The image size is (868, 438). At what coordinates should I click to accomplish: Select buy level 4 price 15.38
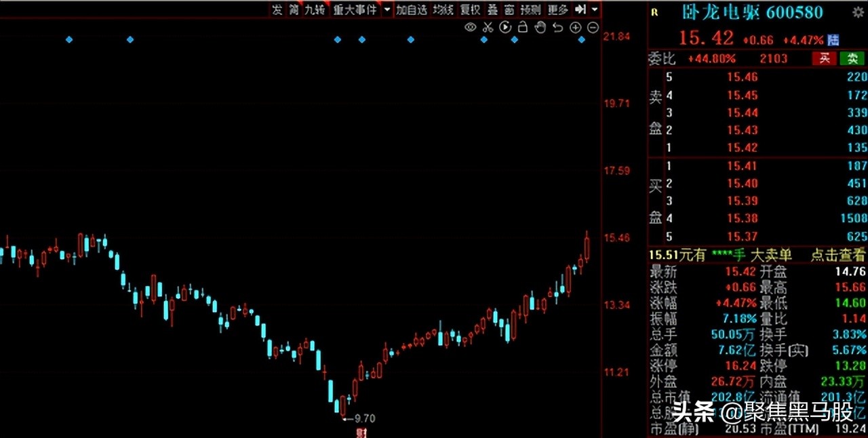[x=742, y=218]
